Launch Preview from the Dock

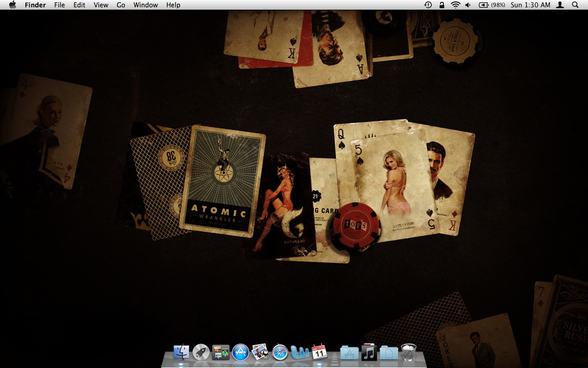point(260,352)
